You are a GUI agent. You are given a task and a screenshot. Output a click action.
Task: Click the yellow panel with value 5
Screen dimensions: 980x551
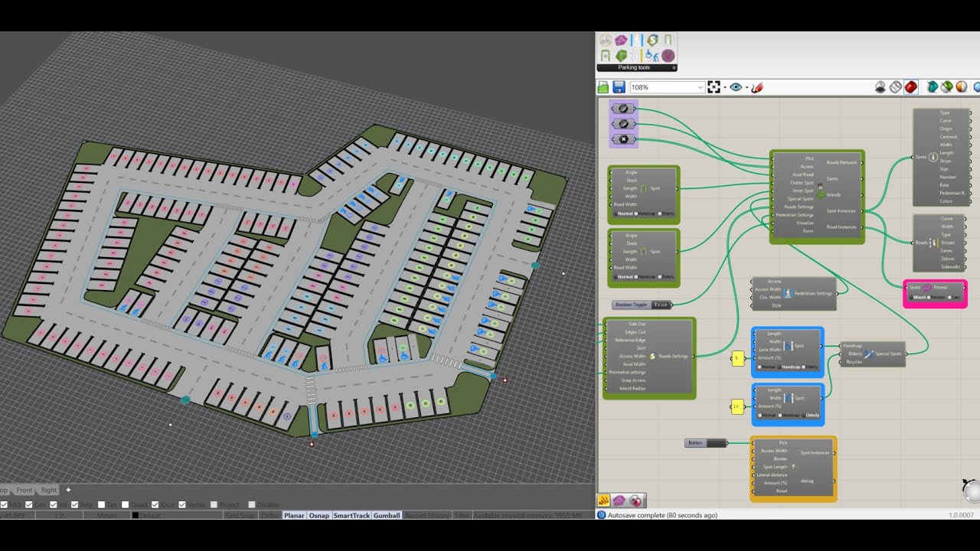738,357
